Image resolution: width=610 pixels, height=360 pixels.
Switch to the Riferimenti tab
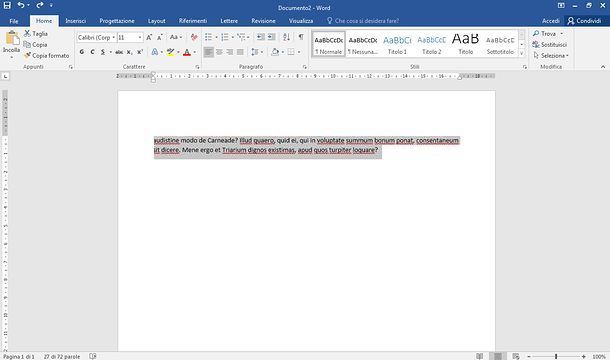click(x=193, y=21)
